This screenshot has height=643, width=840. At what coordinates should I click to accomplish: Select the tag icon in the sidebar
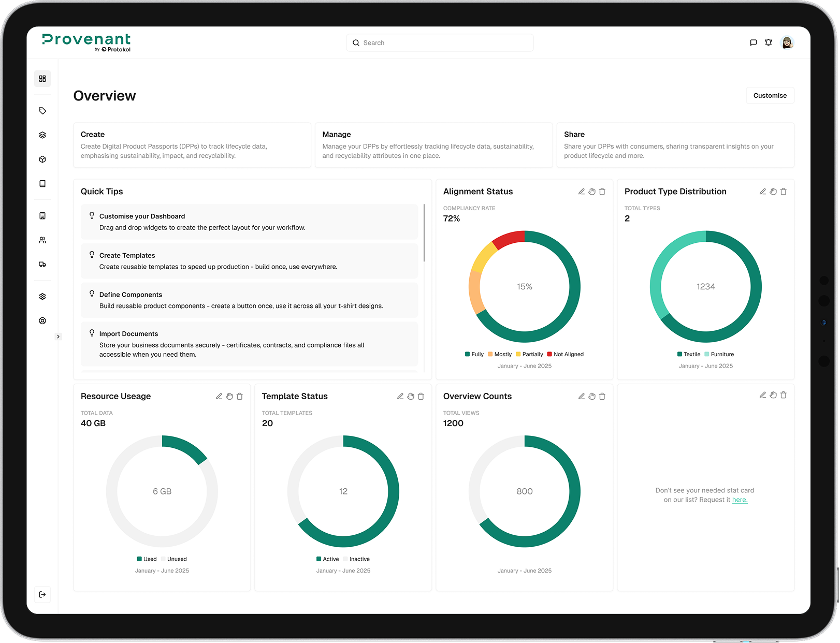pos(42,110)
